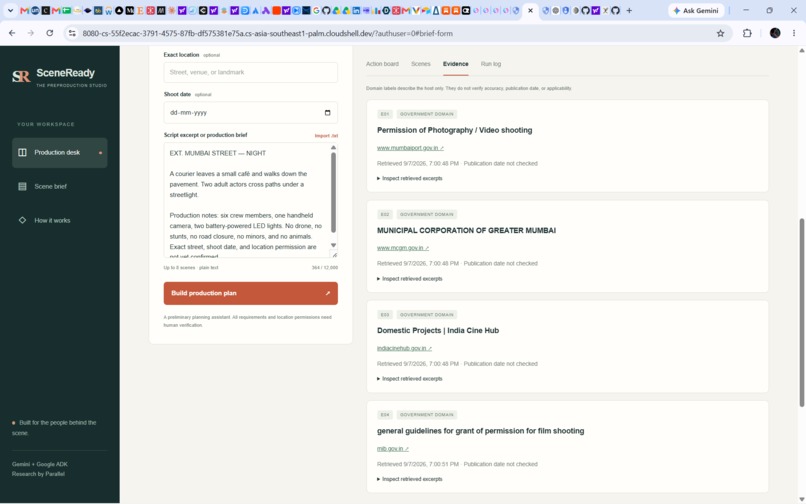This screenshot has width=806, height=504.
Task: Open www.mcgm.gov.in link
Action: point(402,248)
